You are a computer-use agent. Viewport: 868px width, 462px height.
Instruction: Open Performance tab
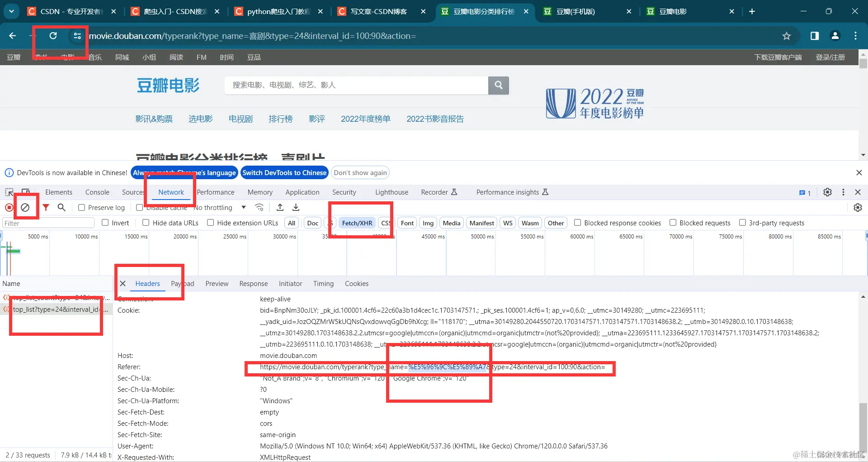point(216,192)
